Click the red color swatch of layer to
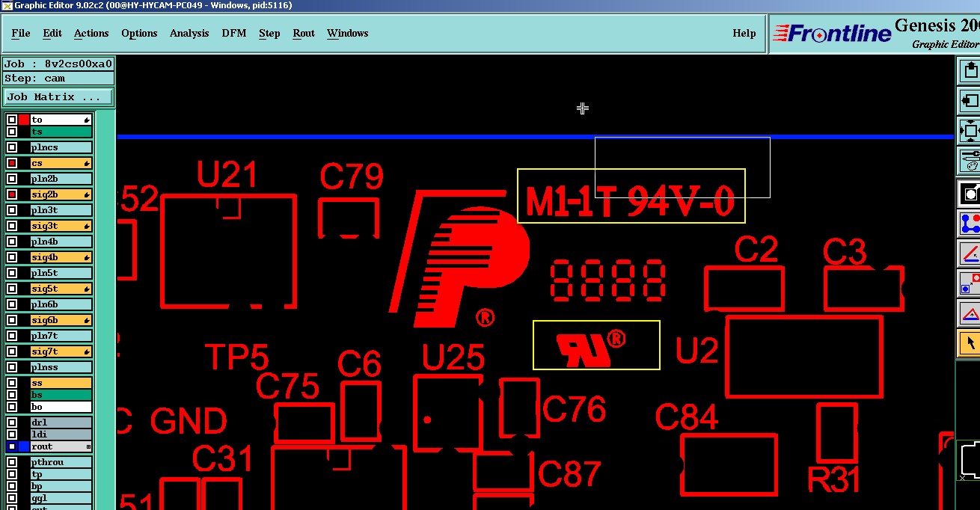 (24, 120)
